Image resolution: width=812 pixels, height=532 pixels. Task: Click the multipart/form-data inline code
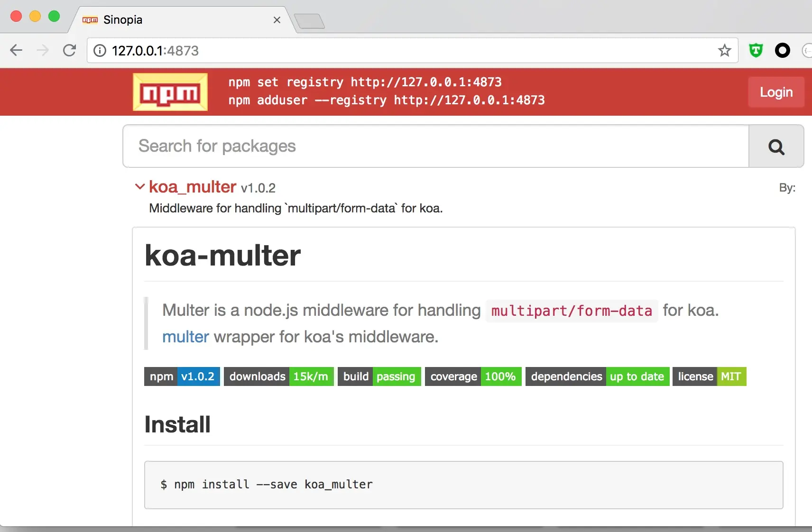572,311
